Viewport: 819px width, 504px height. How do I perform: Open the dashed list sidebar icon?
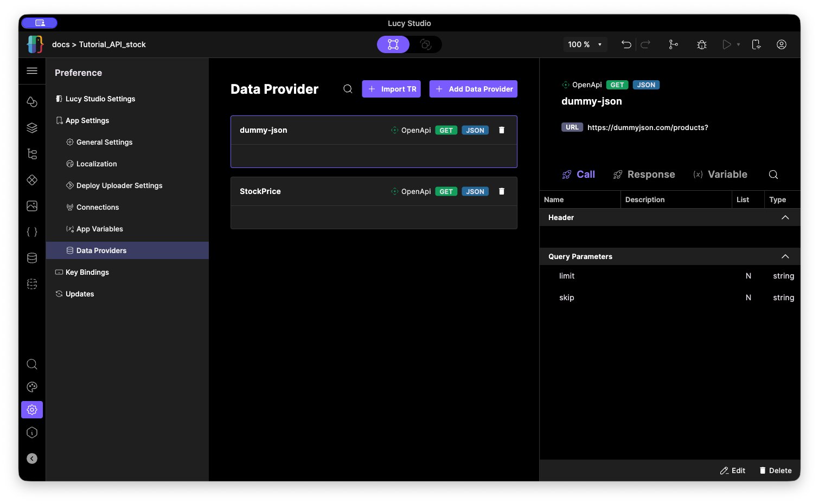[x=32, y=284]
